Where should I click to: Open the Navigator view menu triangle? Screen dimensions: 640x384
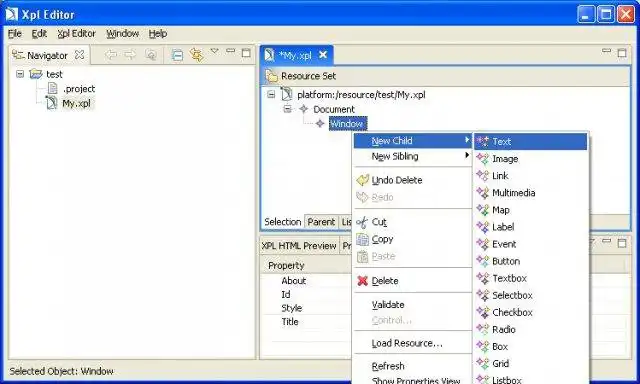pos(214,51)
